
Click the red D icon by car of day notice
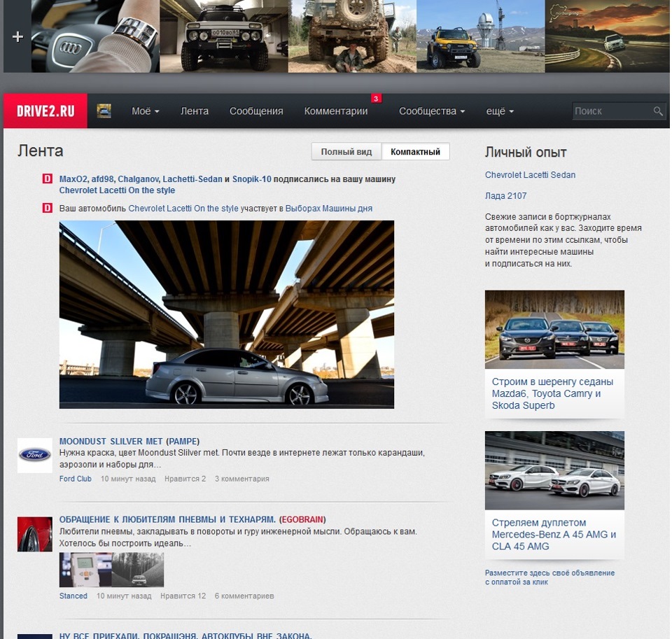point(47,208)
